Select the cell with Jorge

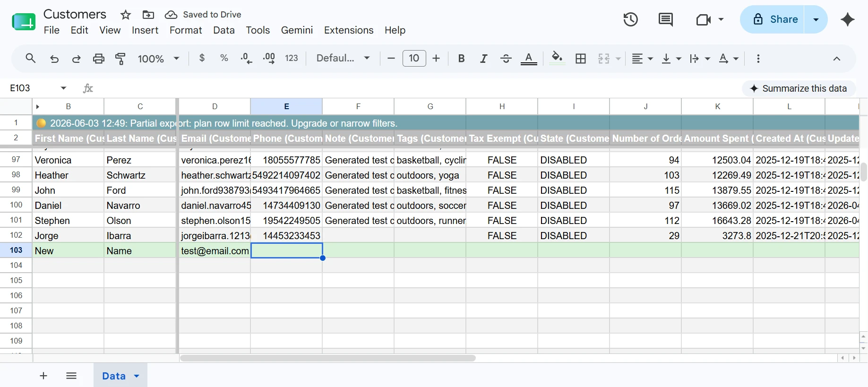point(68,236)
